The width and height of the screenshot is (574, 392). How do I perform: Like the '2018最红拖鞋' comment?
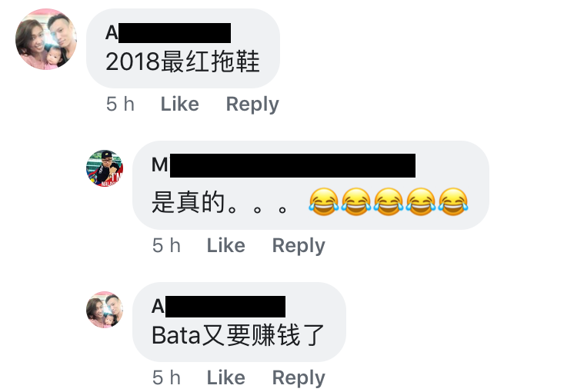click(180, 104)
